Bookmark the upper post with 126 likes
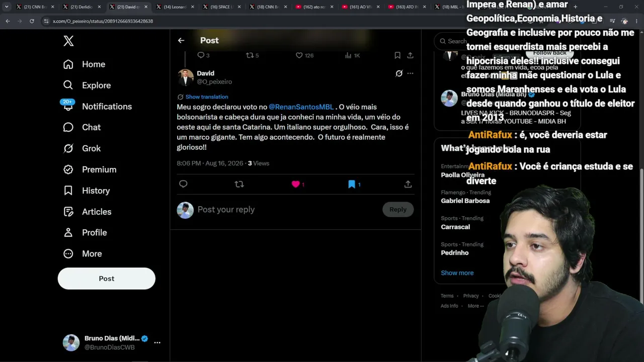The height and width of the screenshot is (362, 644). 397,55
